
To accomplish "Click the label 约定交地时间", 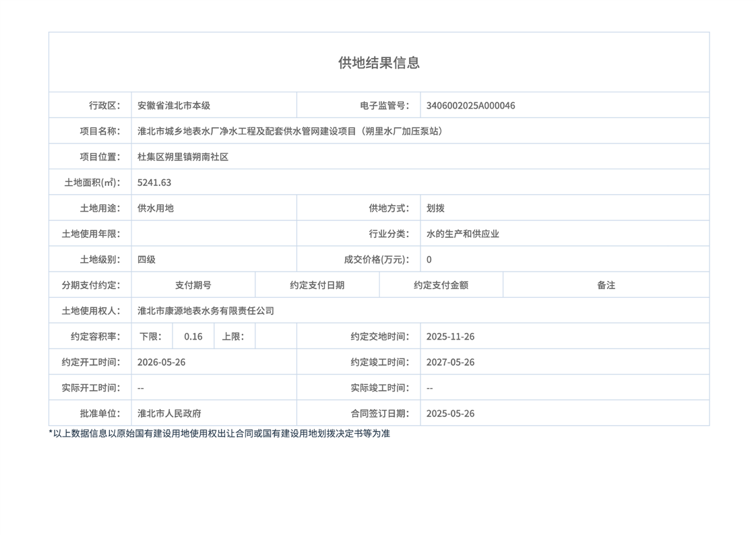I will [380, 336].
